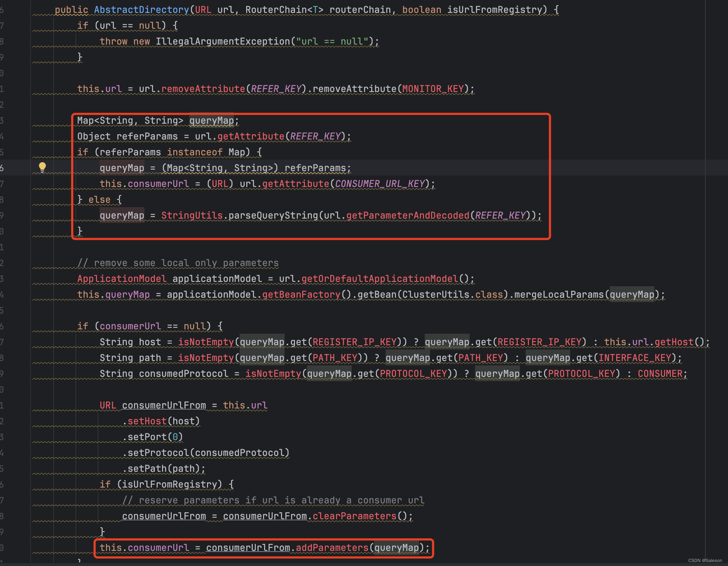The height and width of the screenshot is (566, 728).
Task: Click .setHost(host) call
Action: (x=161, y=421)
